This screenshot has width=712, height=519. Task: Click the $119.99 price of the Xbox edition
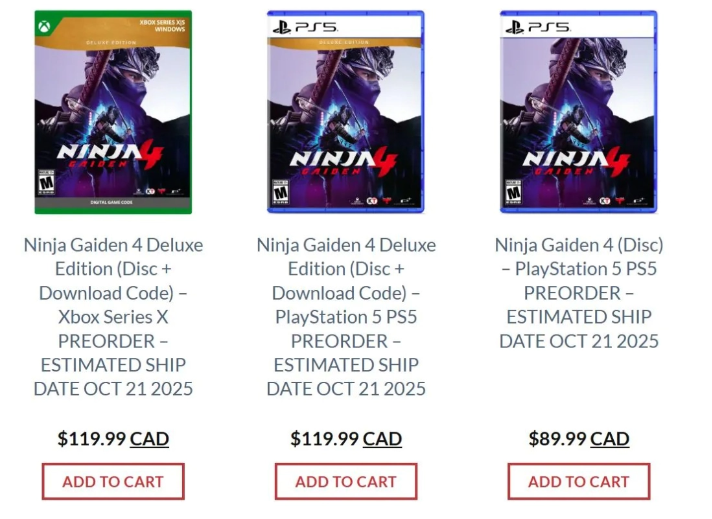click(91, 438)
